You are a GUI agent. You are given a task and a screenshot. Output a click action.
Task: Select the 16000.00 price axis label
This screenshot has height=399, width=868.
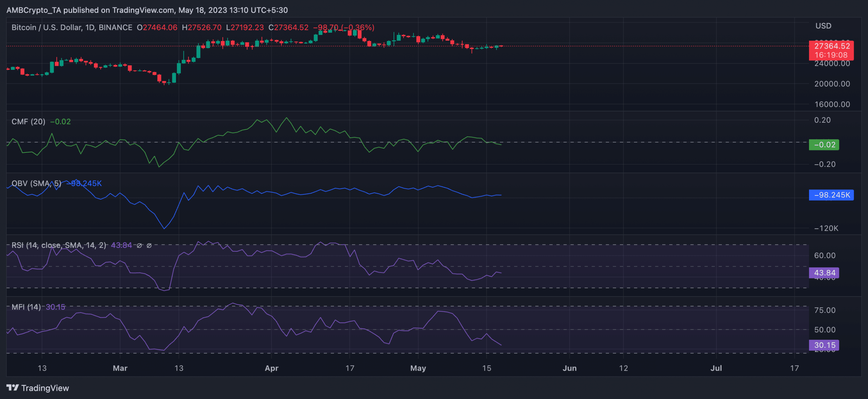click(x=832, y=104)
